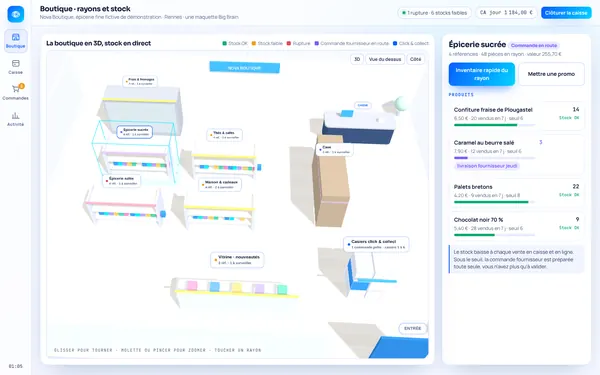Image resolution: width=600 pixels, height=375 pixels.
Task: Click the Palets bretons stock progress bar
Action: point(494,202)
